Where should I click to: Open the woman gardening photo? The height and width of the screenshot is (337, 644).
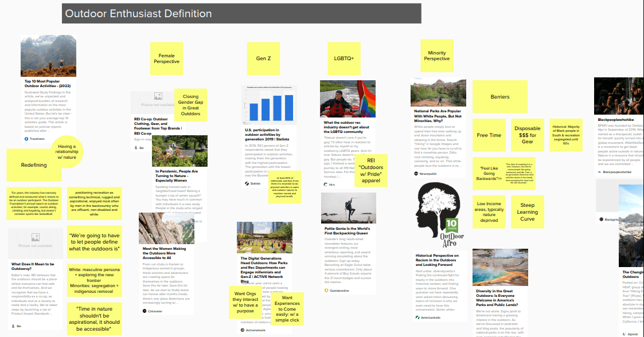point(179,151)
